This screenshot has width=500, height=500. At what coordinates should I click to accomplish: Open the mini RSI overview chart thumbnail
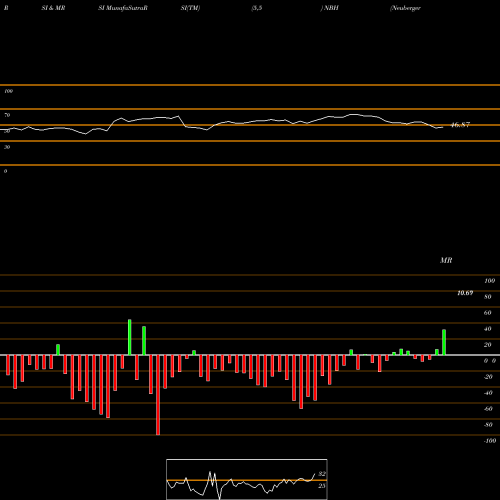[x=247, y=479]
